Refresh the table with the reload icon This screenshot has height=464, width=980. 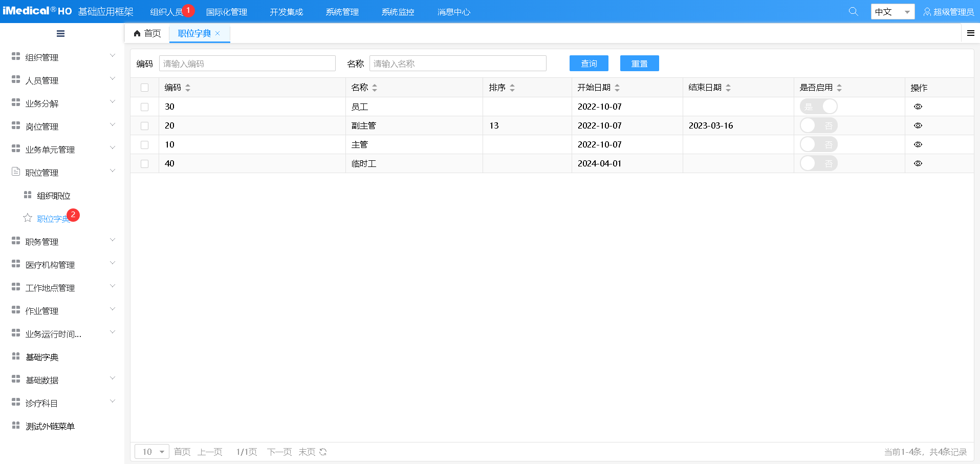tap(322, 452)
